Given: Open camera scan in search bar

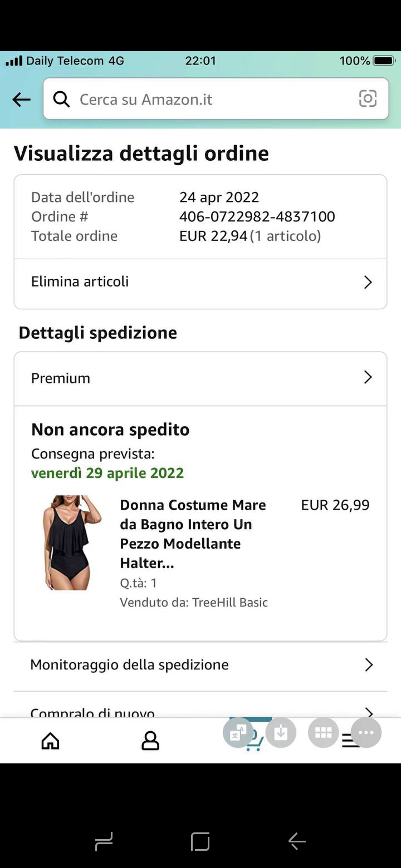Looking at the screenshot, I should (368, 99).
